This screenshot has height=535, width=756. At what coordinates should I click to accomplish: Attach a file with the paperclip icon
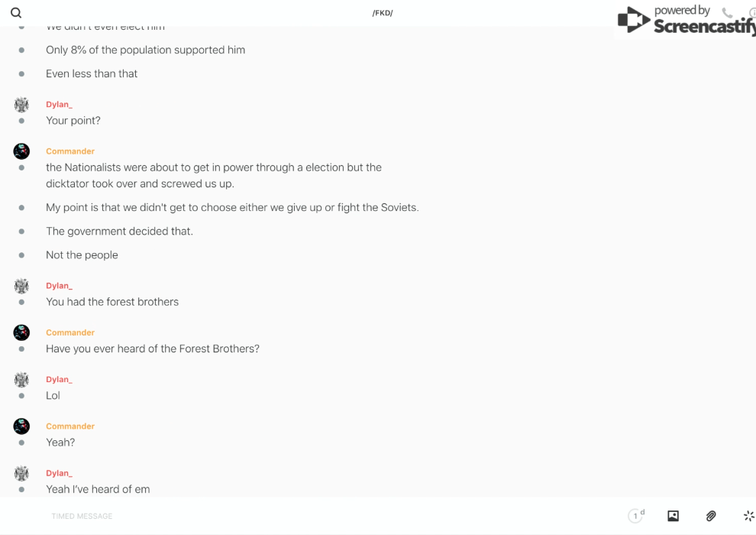point(711,516)
